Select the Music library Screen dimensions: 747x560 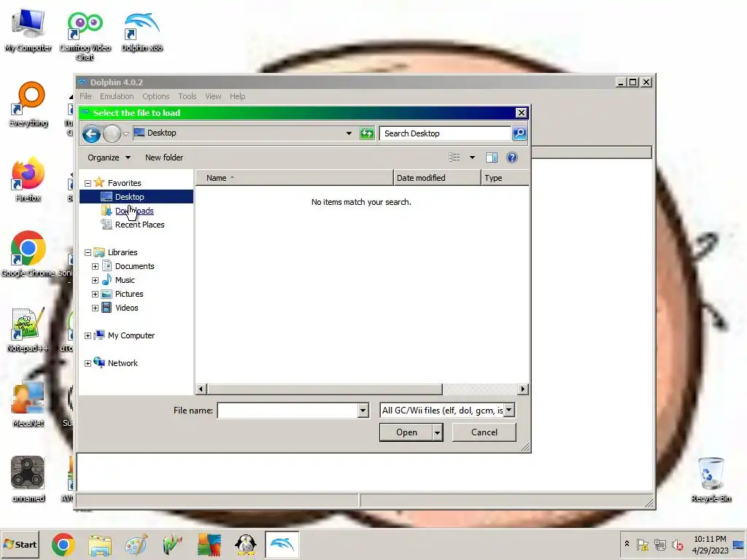point(125,280)
